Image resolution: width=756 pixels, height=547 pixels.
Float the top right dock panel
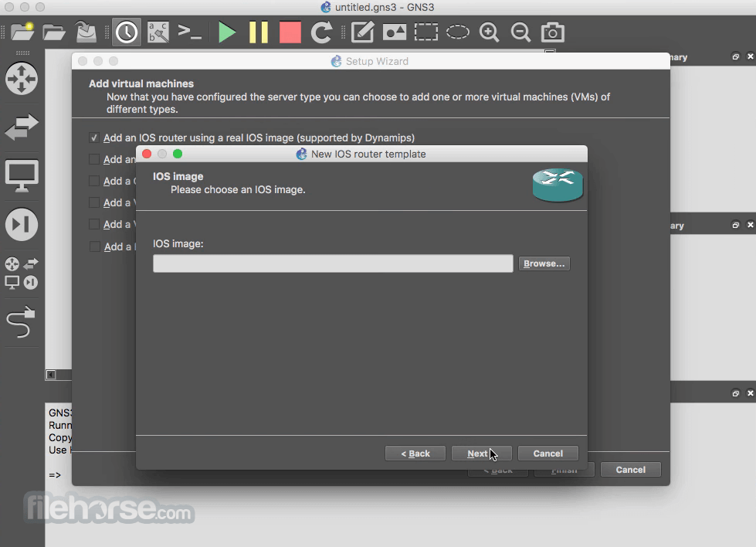click(x=736, y=57)
